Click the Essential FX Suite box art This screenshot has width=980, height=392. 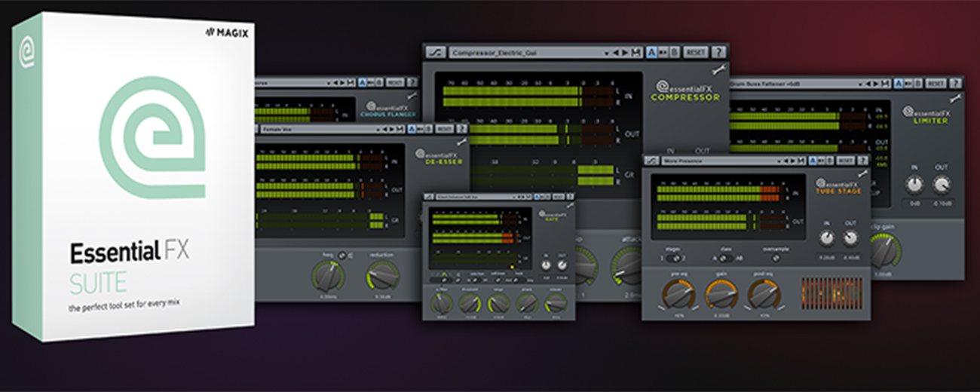(134, 175)
